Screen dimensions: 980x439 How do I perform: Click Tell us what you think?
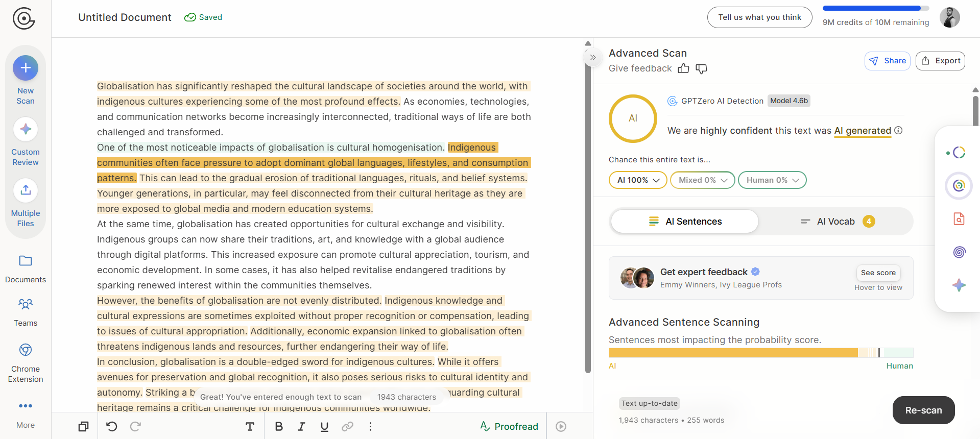click(x=760, y=17)
